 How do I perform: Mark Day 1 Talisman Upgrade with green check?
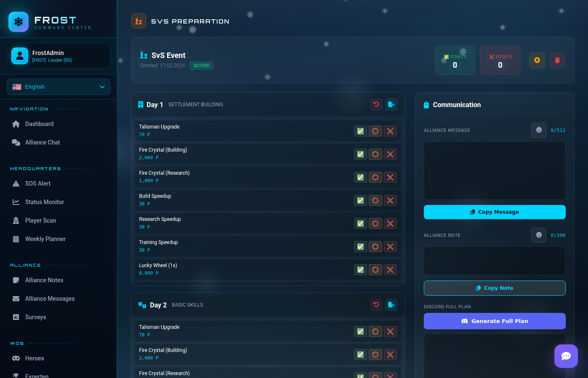[360, 131]
